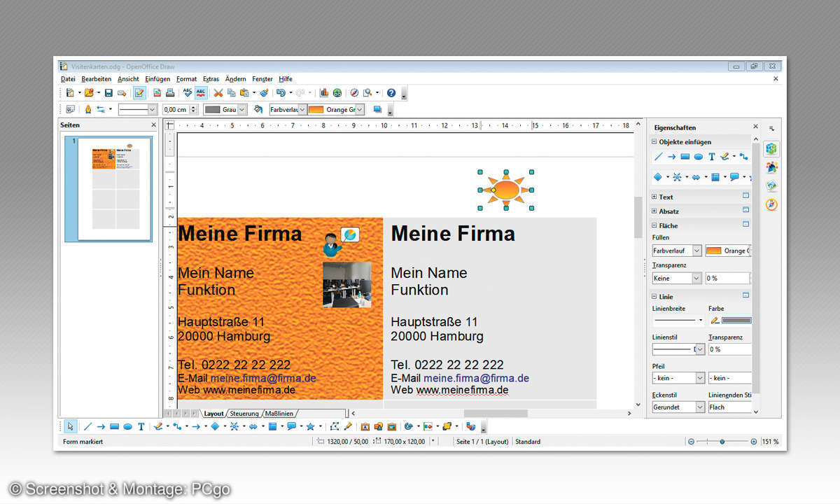This screenshot has height=504, width=840.
Task: Toggle the Edit file mode button
Action: pyautogui.click(x=140, y=92)
